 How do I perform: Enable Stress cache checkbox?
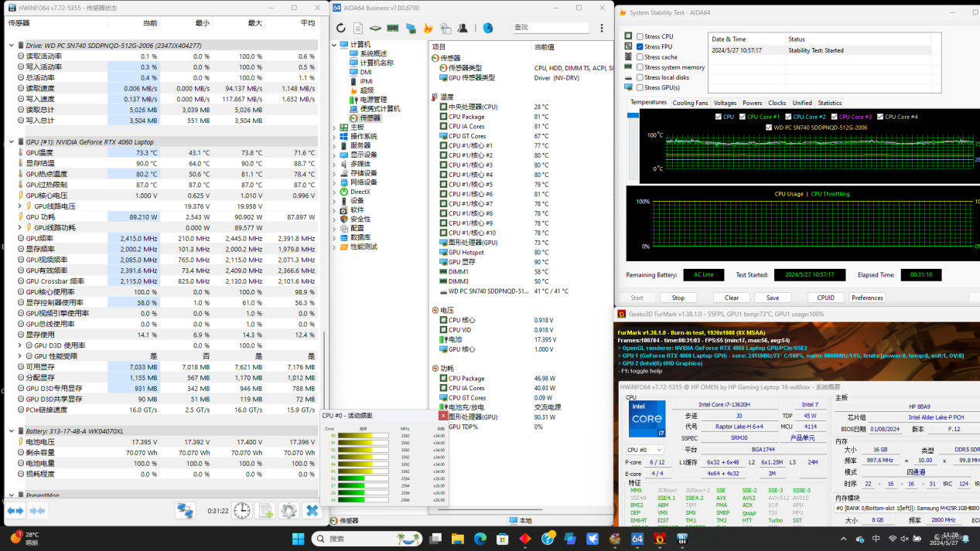(x=640, y=57)
